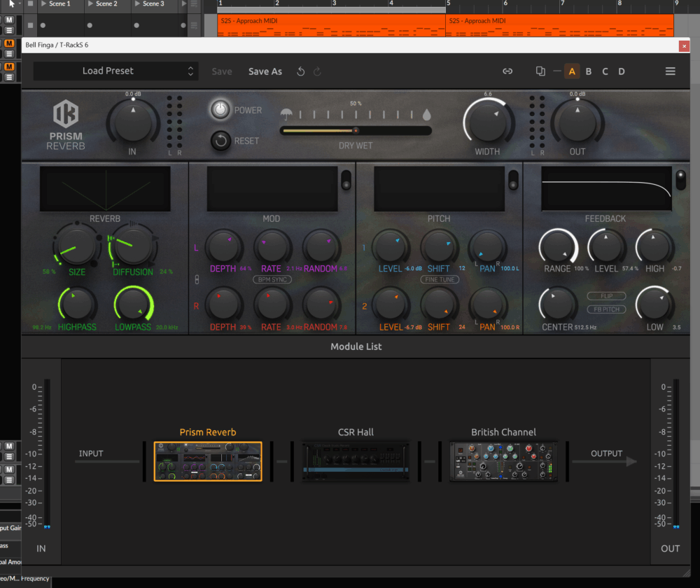Click the MOD left DEPTH knob

224,247
